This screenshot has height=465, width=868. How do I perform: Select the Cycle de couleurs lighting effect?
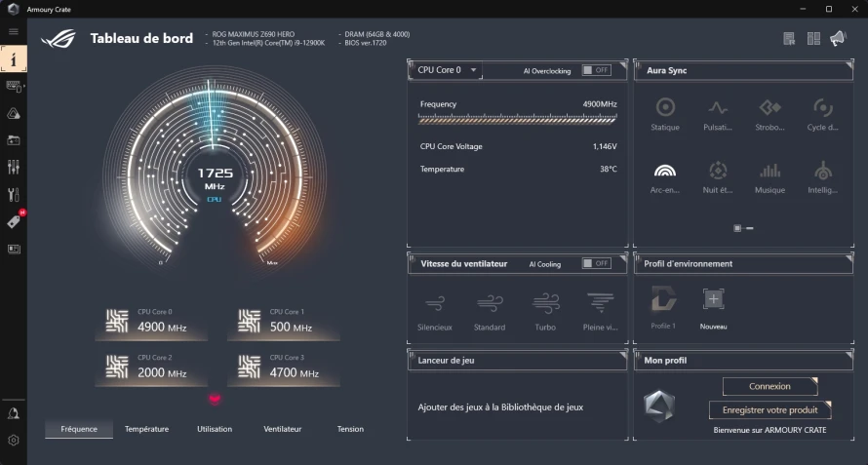point(822,115)
